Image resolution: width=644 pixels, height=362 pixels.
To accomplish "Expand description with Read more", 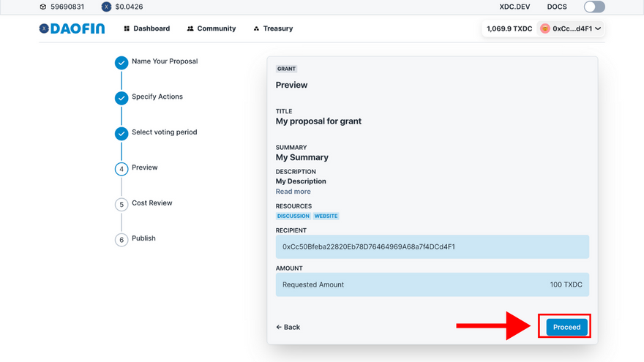I will [x=293, y=192].
